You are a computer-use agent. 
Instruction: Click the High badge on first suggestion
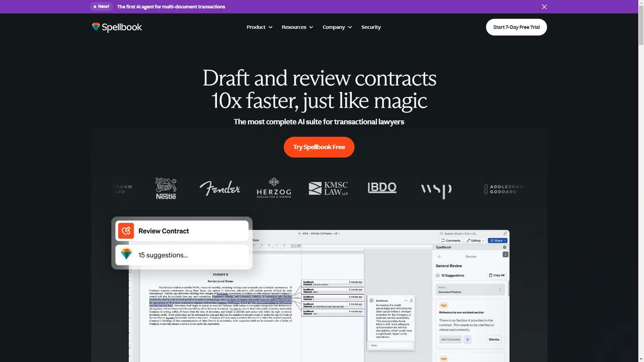click(444, 305)
